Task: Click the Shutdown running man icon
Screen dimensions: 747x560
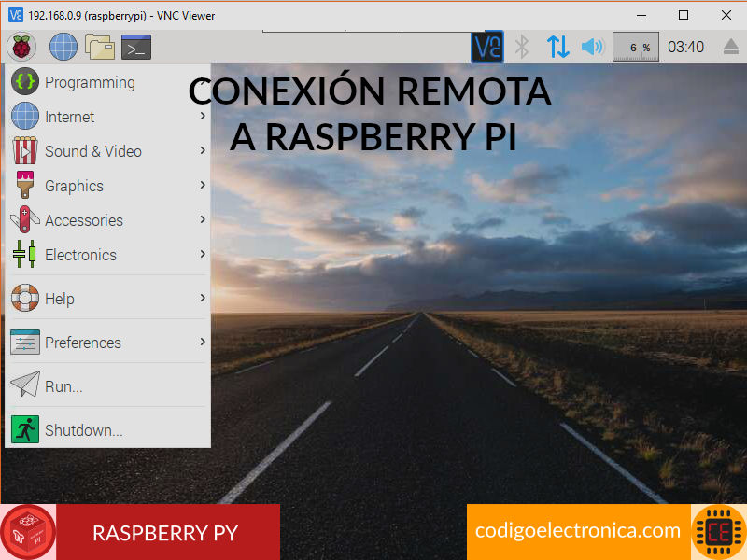Action: (x=25, y=429)
